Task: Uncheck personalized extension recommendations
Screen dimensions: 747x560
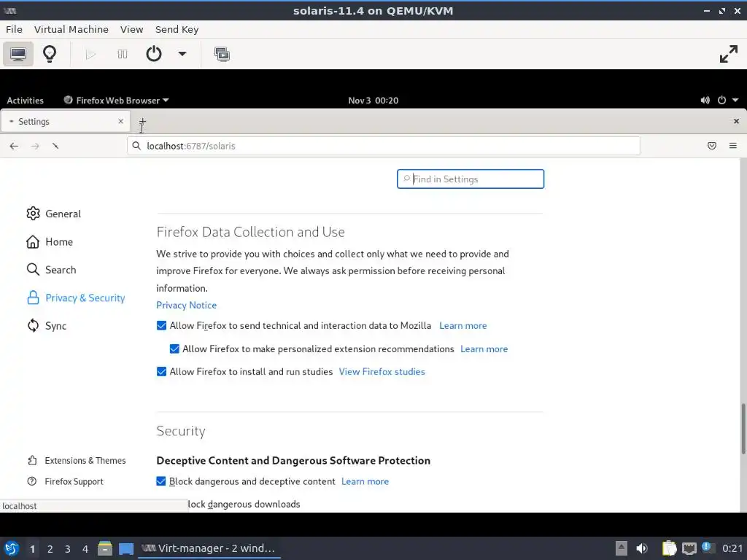Action: (x=174, y=349)
